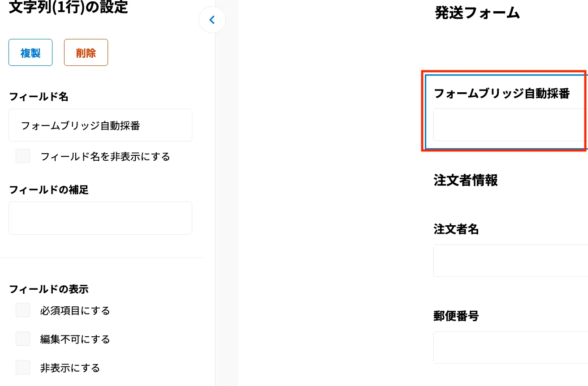The height and width of the screenshot is (386, 588).
Task: Tick the 非表示にする checkbox under フィールドの表示
Action: pyautogui.click(x=23, y=368)
